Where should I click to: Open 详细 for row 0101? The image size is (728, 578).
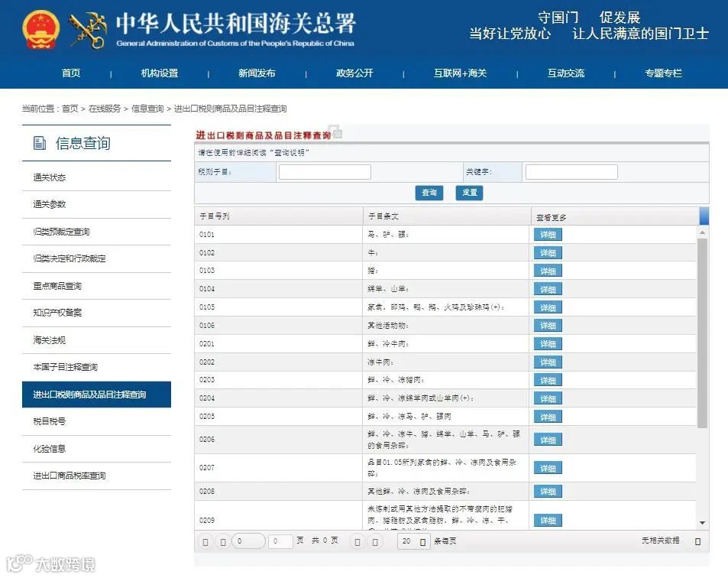(548, 235)
